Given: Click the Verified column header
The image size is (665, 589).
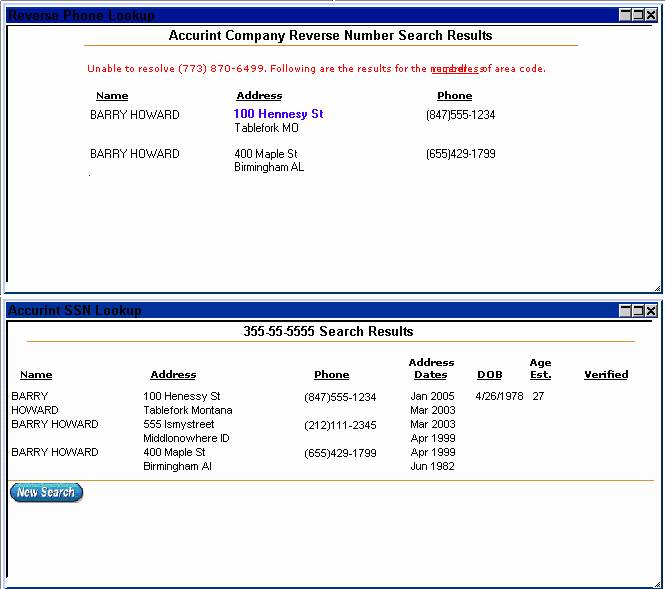Looking at the screenshot, I should (x=606, y=375).
